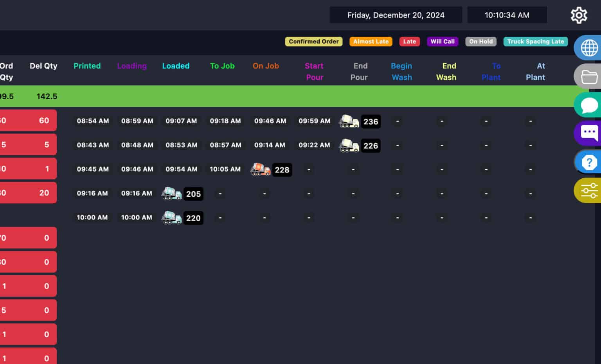Viewport: 601px width, 364px height.
Task: Open the time selector showing 10:10:34 AM
Action: coord(507,15)
